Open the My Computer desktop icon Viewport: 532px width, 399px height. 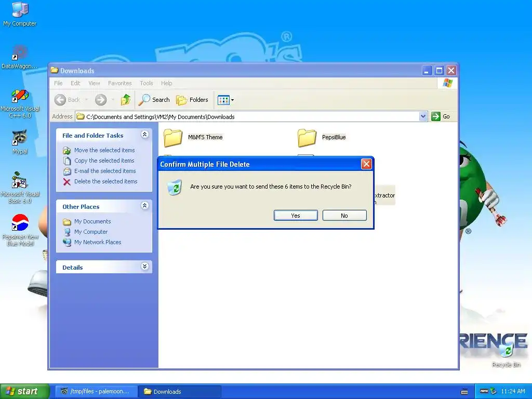20,14
